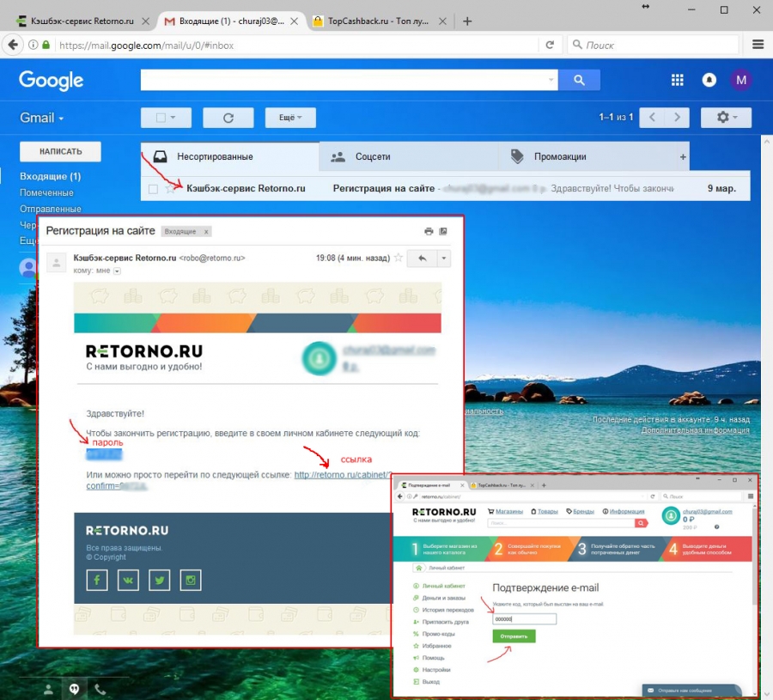Open more reply options dropdown arrow
This screenshot has height=700, width=773.
pos(444,258)
